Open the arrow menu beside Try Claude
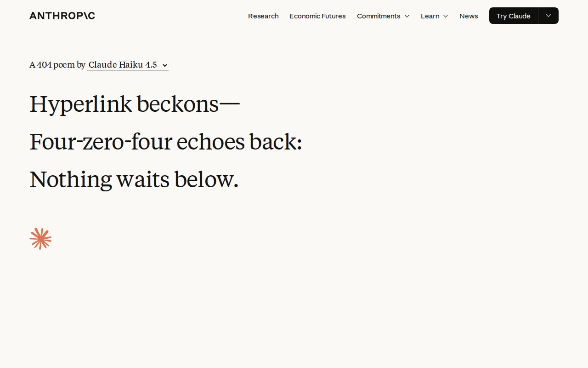Screen dimensions: 588x368 (x=548, y=16)
